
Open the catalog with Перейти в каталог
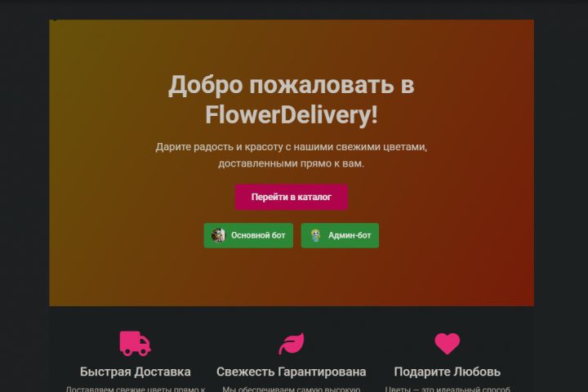coord(292,197)
